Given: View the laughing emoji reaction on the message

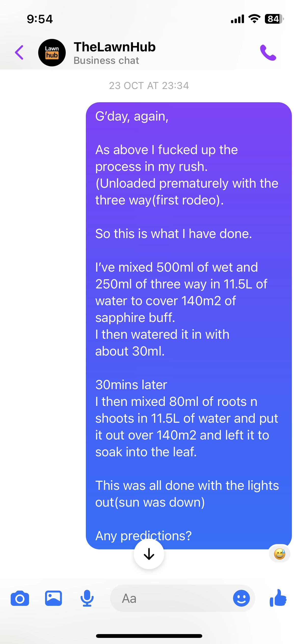Looking at the screenshot, I should click(x=279, y=554).
